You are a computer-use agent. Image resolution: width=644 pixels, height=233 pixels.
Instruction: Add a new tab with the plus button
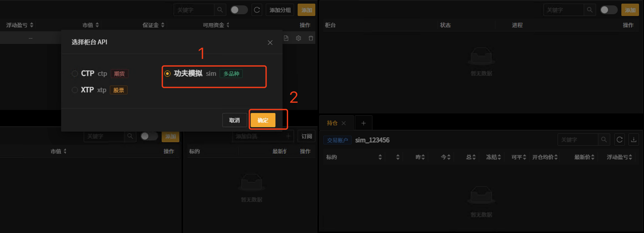(x=363, y=123)
